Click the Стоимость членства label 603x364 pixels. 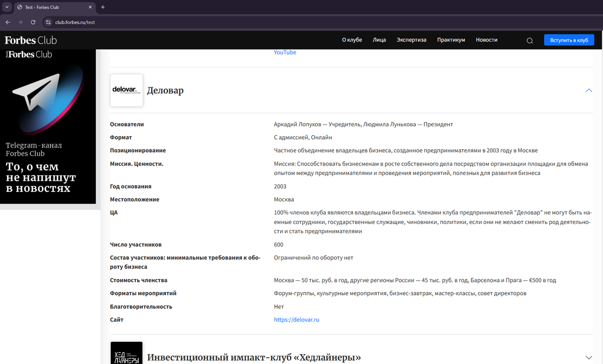(x=139, y=281)
